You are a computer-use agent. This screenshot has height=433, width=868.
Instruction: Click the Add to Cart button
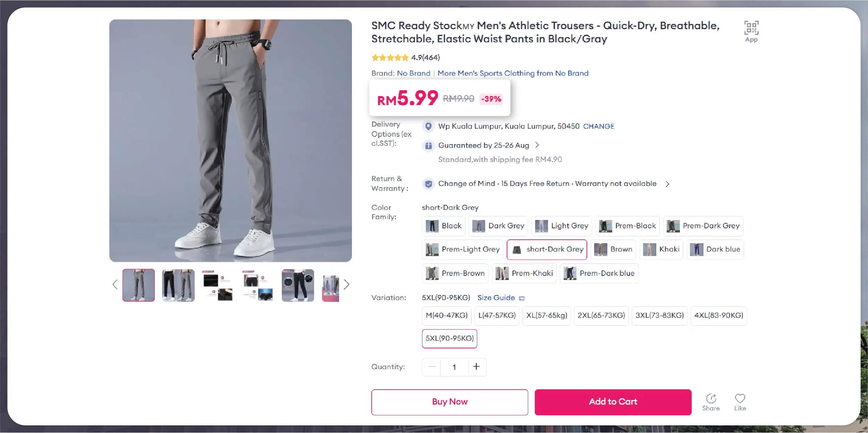click(613, 402)
